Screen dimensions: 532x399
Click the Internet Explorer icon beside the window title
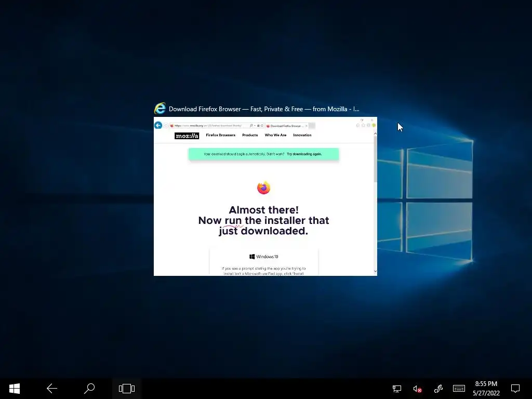click(x=160, y=109)
